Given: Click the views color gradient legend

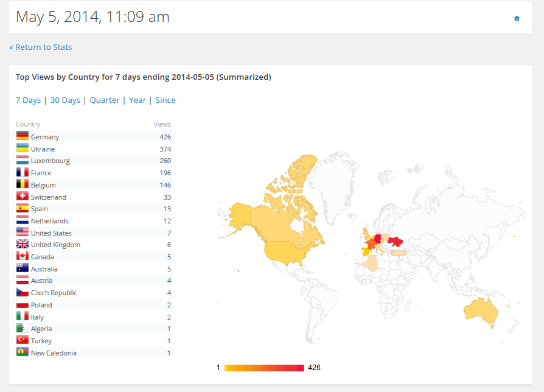Looking at the screenshot, I should pyautogui.click(x=263, y=368).
